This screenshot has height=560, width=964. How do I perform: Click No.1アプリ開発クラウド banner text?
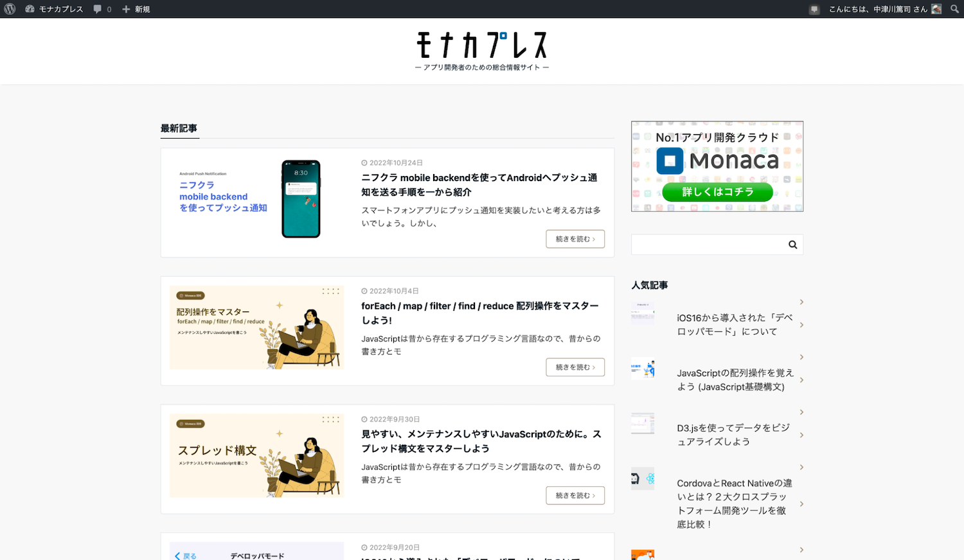(717, 137)
